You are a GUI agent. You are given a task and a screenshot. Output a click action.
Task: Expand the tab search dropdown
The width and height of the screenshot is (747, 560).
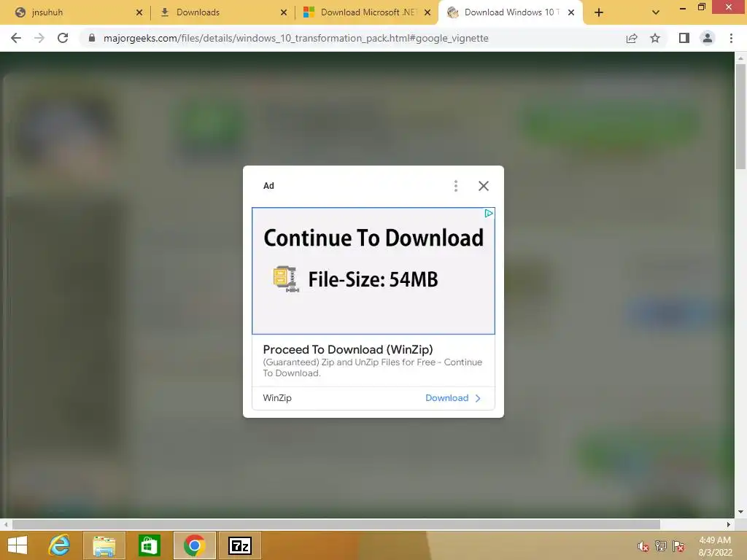pos(656,12)
